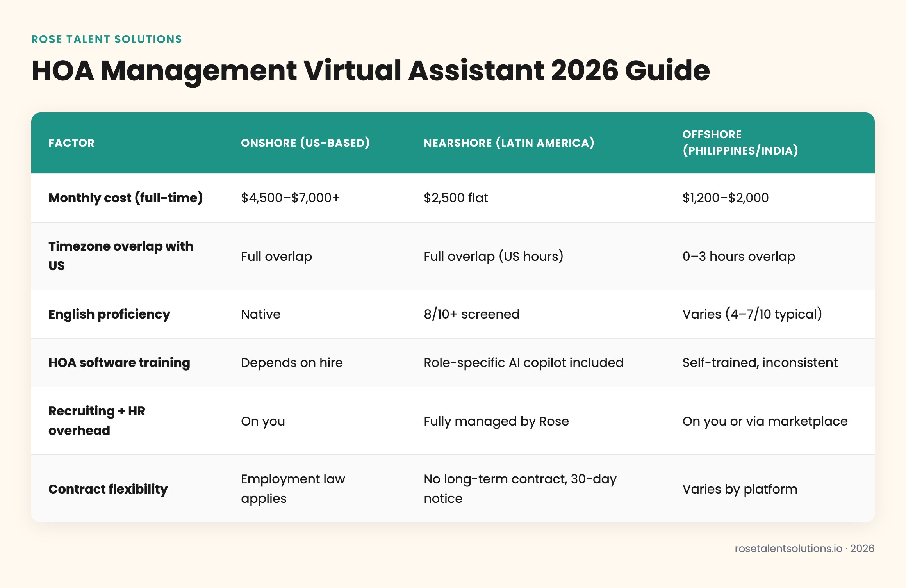Click the onshore On you cell
906x588 pixels.
263,421
